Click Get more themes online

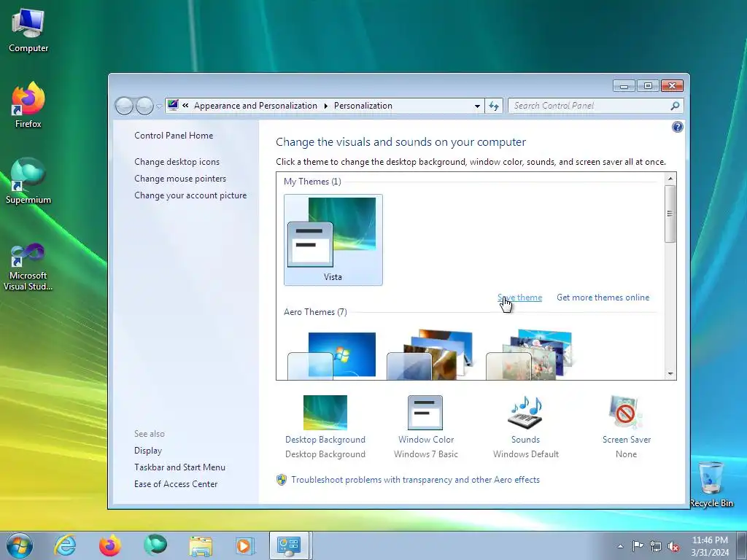tap(603, 297)
